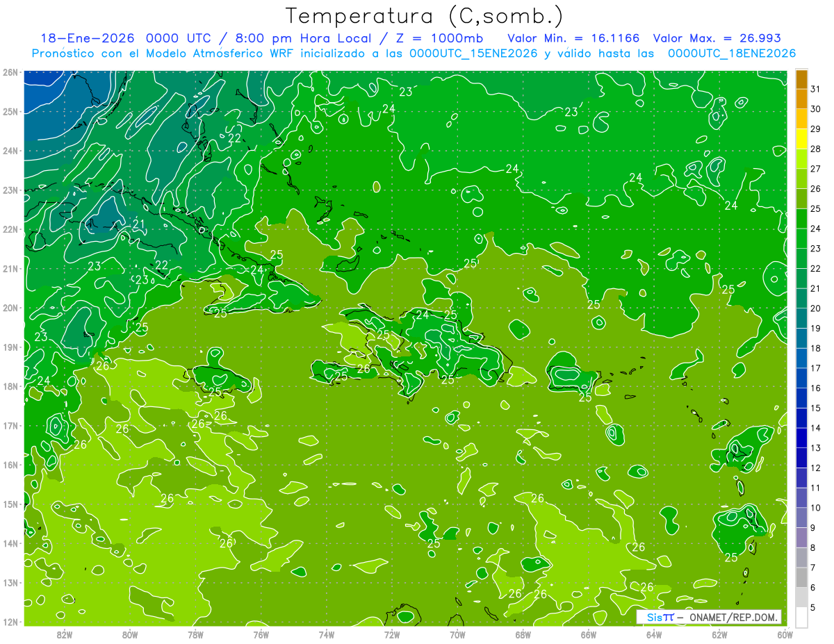
Task: Click the 13N latitude axis label
Action: coord(10,583)
